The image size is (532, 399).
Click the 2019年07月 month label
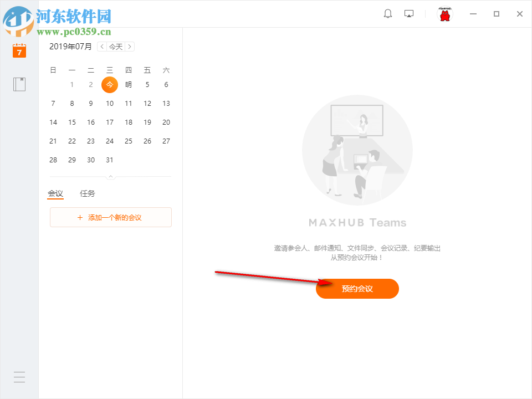(70, 47)
